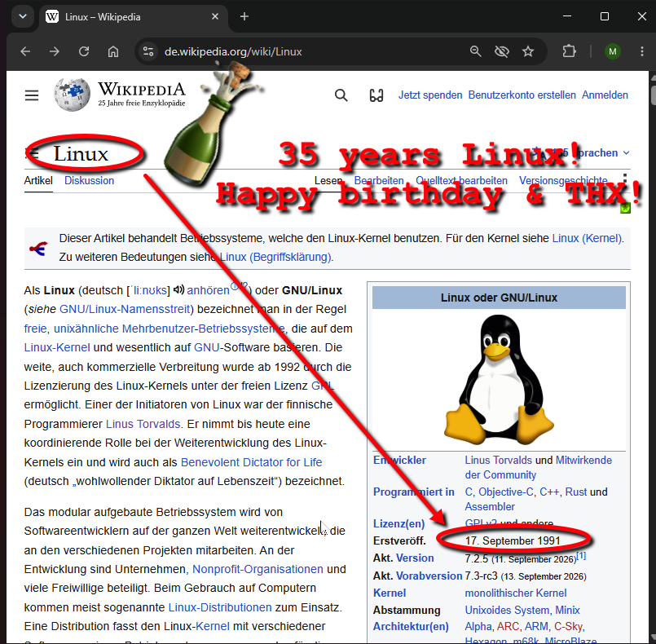This screenshot has height=644, width=656.
Task: View site information for de.wikipedia.org
Action: pos(148,51)
